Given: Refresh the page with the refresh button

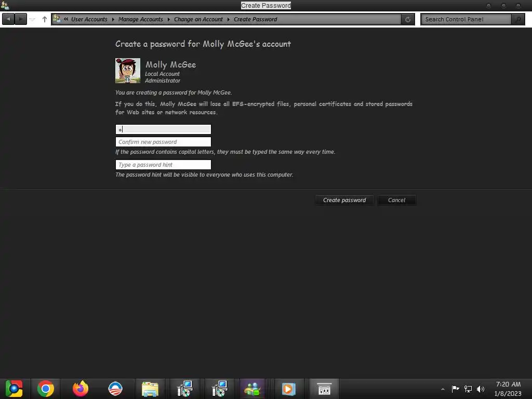Looking at the screenshot, I should [408, 19].
